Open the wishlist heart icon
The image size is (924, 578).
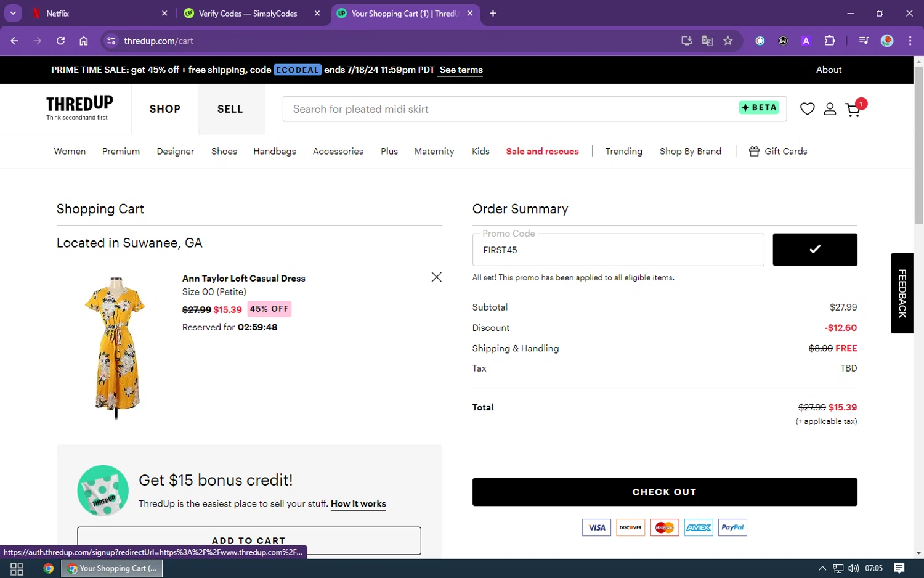tap(807, 109)
